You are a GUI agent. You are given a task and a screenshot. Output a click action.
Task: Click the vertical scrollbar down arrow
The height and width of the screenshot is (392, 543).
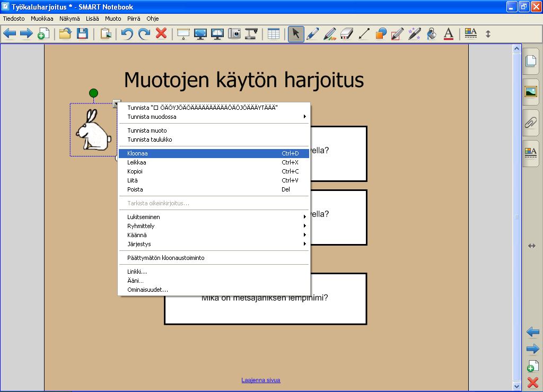(x=516, y=386)
